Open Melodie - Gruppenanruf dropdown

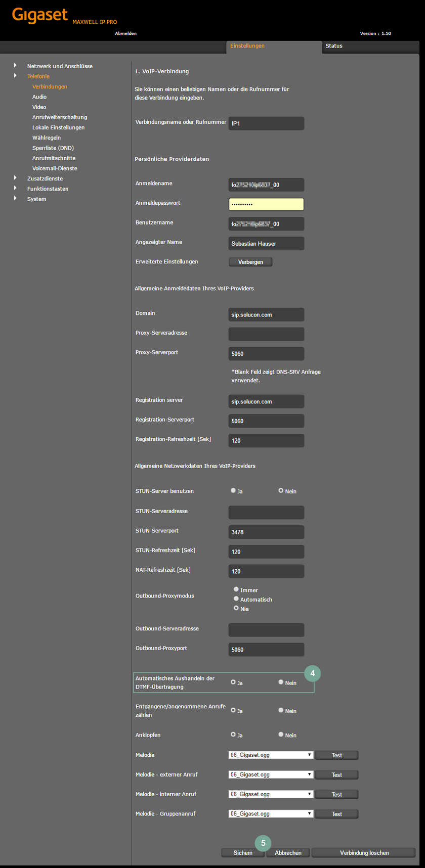click(271, 814)
